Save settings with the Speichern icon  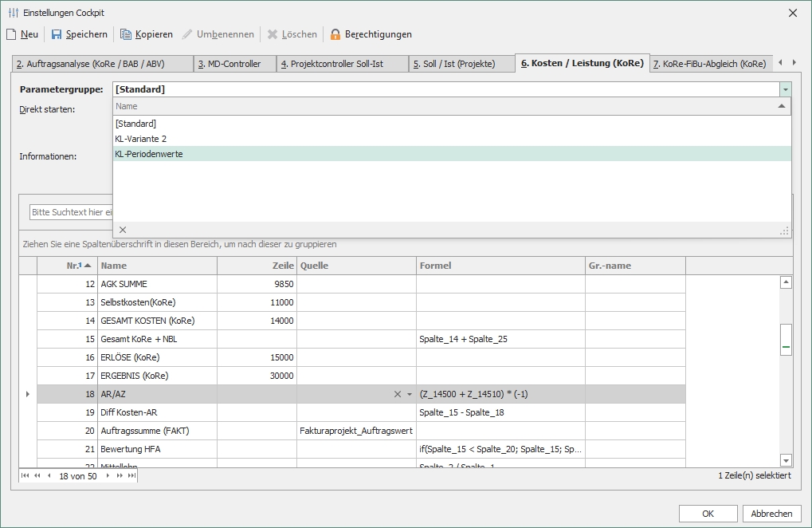57,34
